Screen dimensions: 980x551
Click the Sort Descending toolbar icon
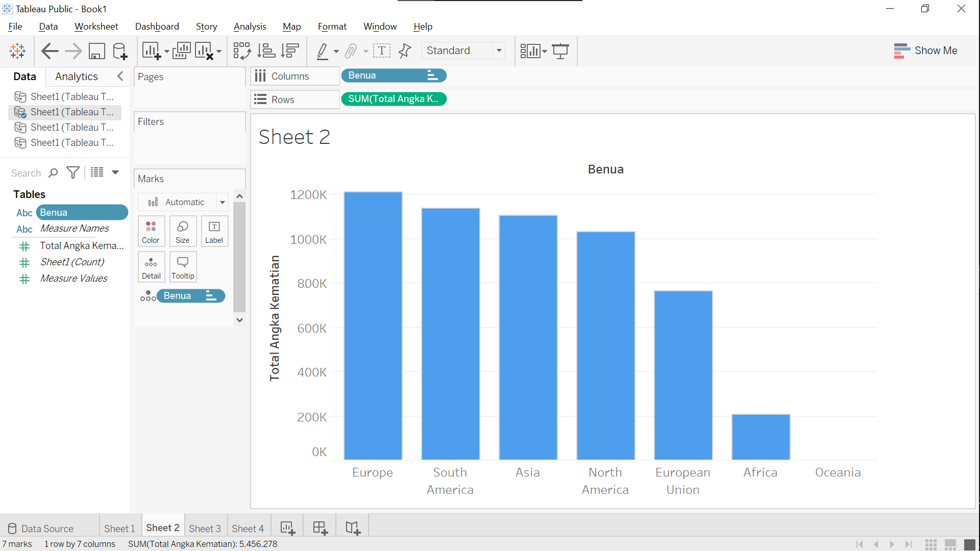point(290,51)
